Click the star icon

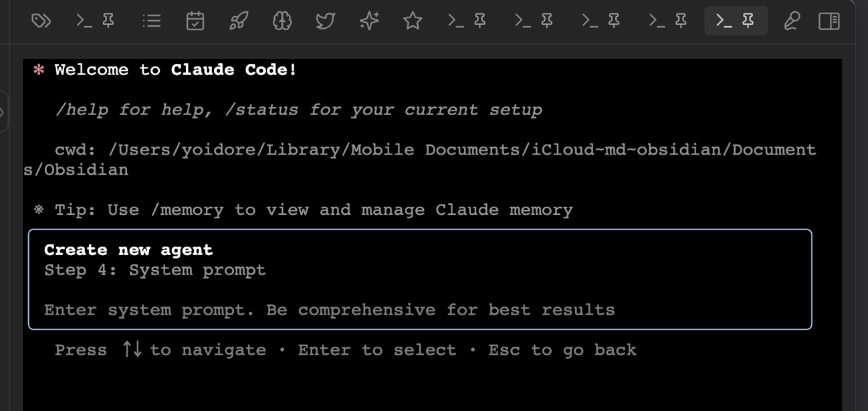point(413,21)
